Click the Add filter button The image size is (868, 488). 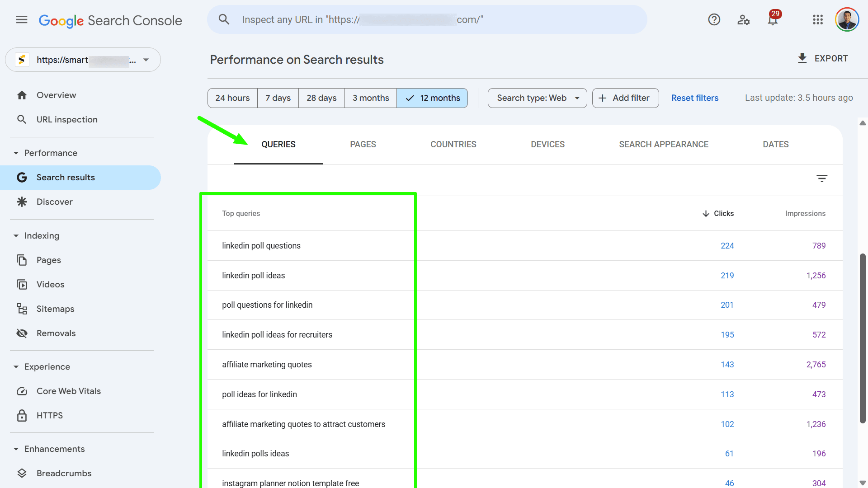[626, 98]
